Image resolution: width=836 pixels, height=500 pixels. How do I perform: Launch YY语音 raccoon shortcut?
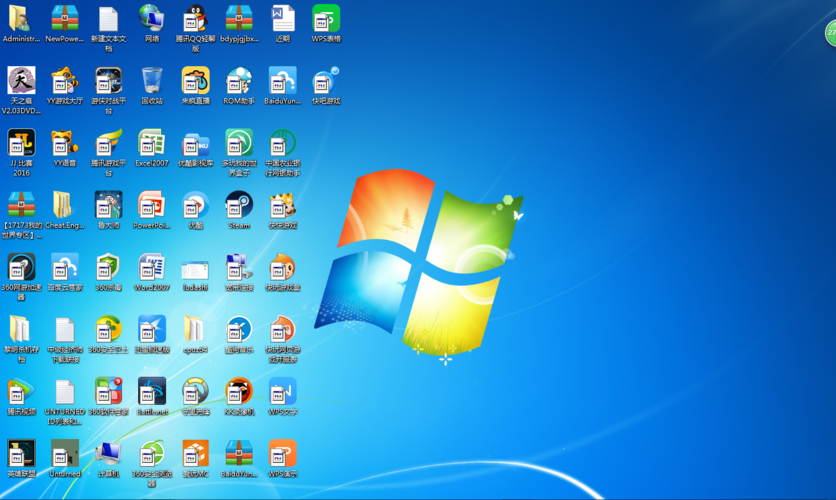point(65,142)
